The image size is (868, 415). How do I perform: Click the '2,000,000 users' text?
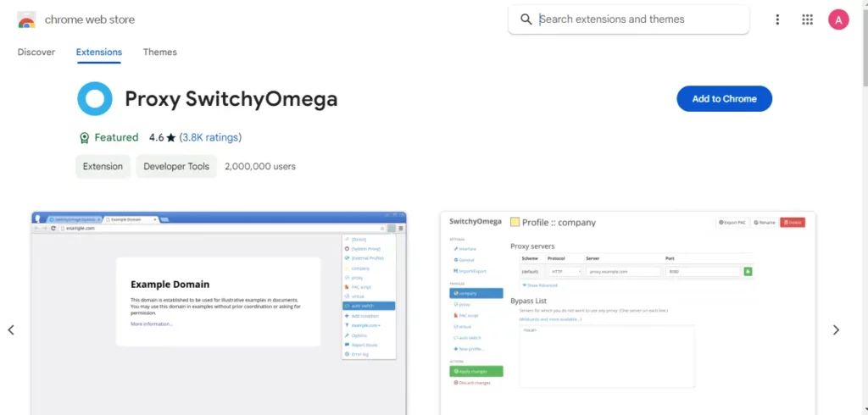coord(260,166)
